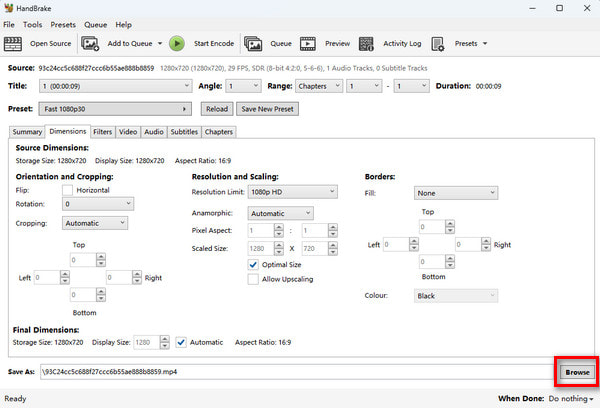Enable the Horizontal flip checkbox
Screen dimensions: 600x408
tap(68, 190)
